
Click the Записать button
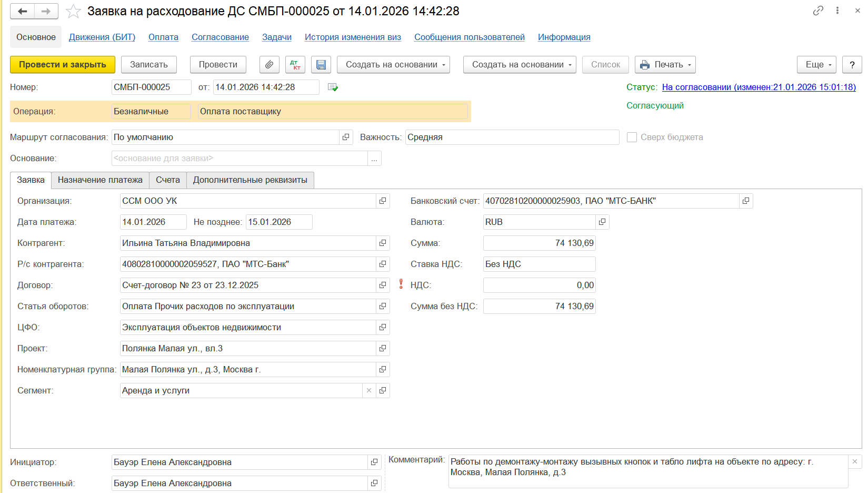click(x=149, y=65)
